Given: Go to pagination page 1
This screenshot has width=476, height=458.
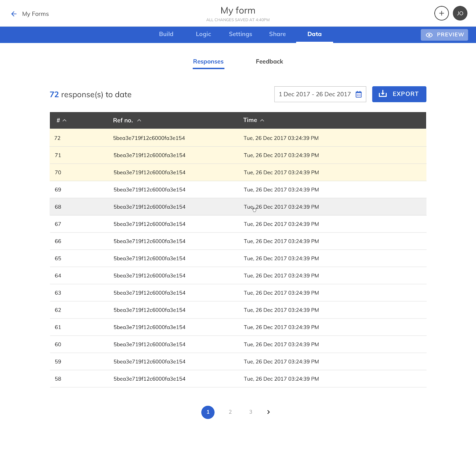Looking at the screenshot, I should tap(208, 412).
